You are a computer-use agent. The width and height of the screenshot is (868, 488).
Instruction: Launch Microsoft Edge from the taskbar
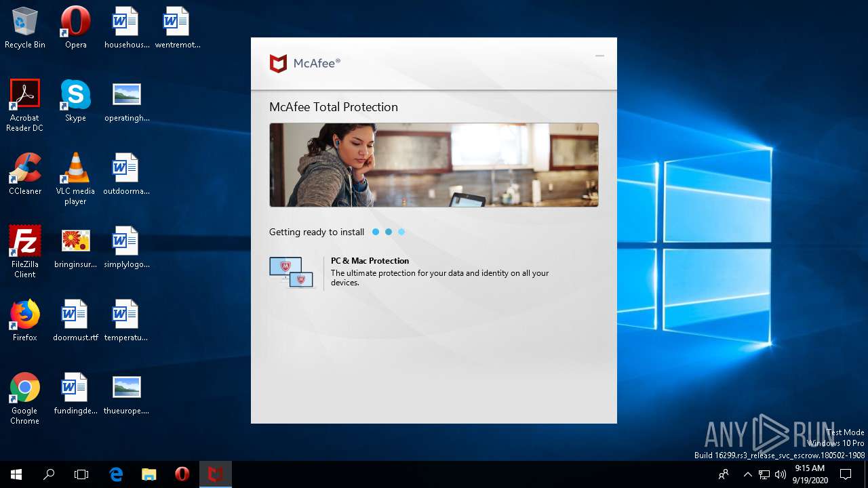click(x=117, y=474)
